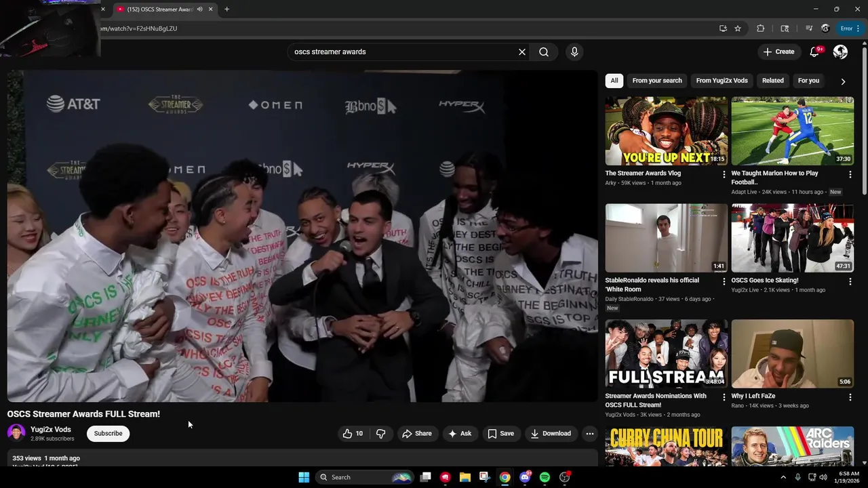
Task: Open Streamer Awards Nominations FULL STREAM thumbnail
Action: (667, 354)
